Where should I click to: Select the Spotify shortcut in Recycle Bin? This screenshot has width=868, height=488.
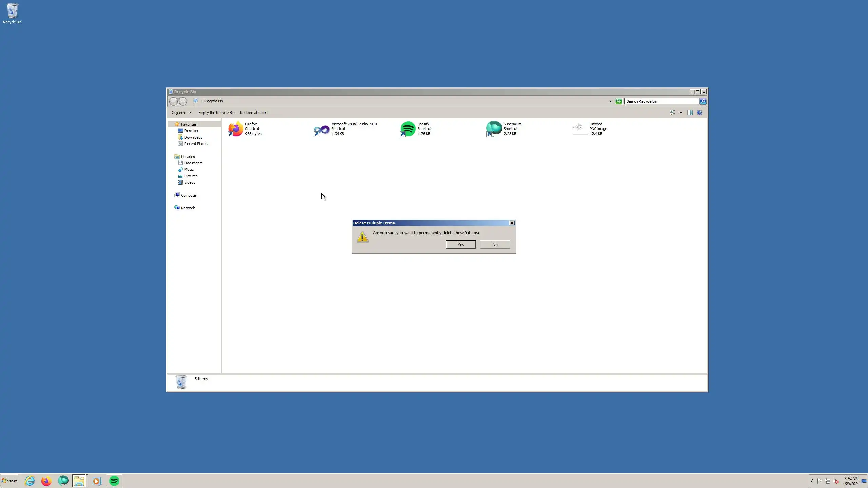[408, 129]
